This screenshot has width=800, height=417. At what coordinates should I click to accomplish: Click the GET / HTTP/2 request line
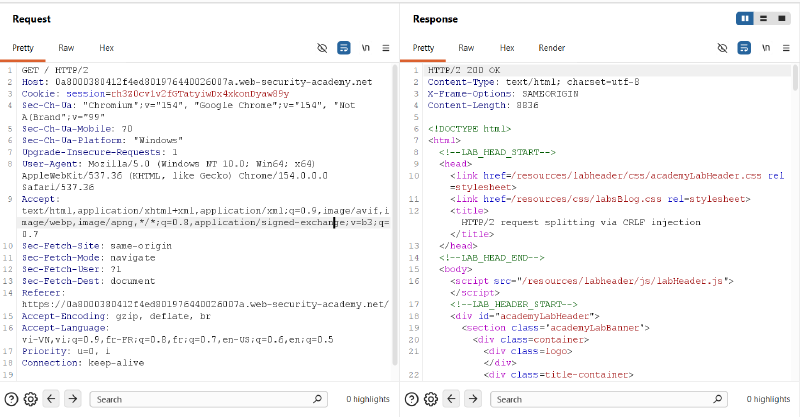coord(55,70)
